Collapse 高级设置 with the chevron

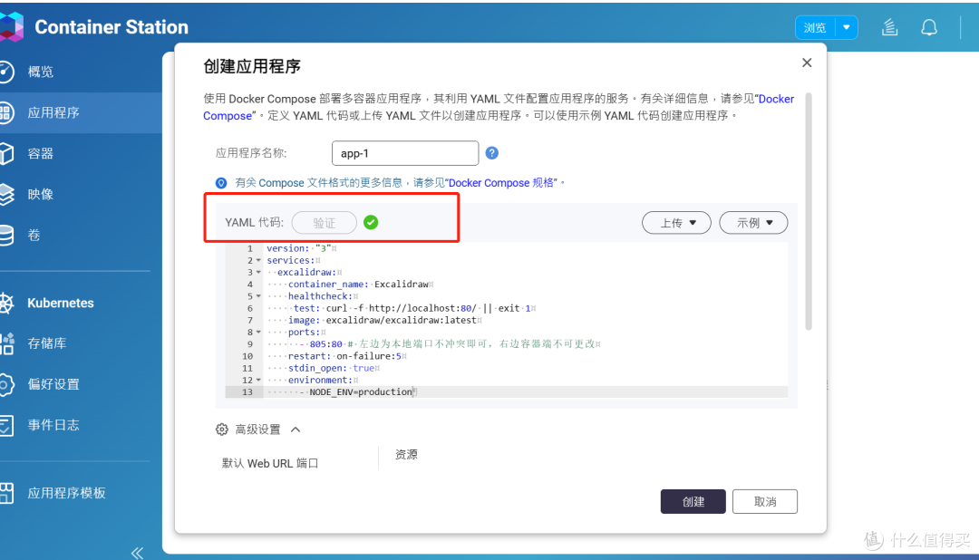296,430
